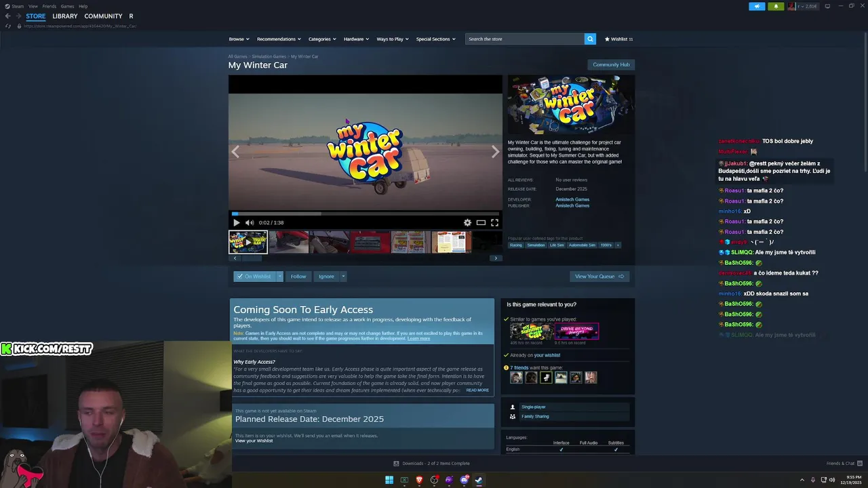Click the Search the store field
868x488 pixels.
pyautogui.click(x=525, y=39)
